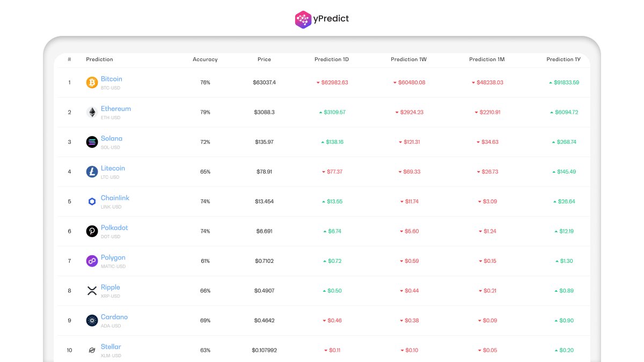The width and height of the screenshot is (644, 362).
Task: Select Ethereum price $3088.3
Action: pos(264,112)
